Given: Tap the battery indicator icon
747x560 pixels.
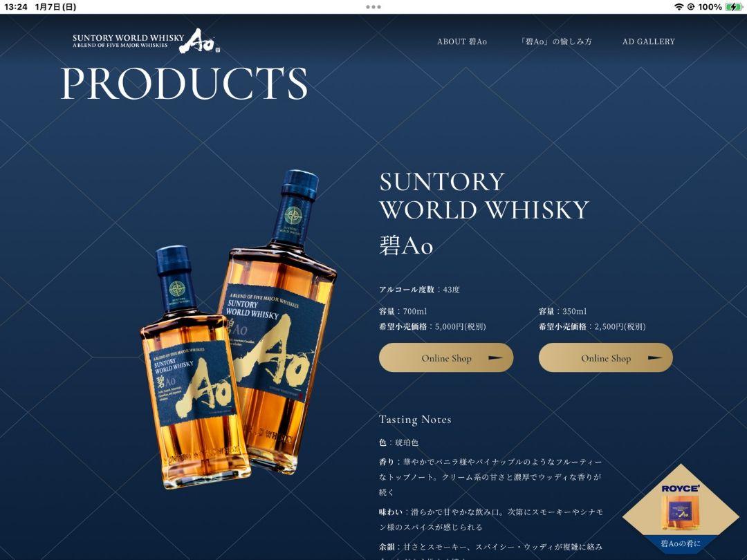Looking at the screenshot, I should pos(733,7).
